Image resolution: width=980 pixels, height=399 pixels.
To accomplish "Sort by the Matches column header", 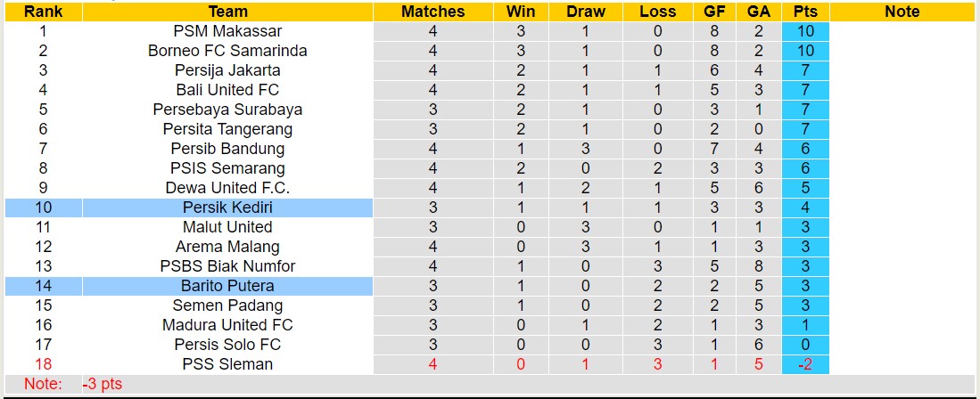I will click(432, 12).
